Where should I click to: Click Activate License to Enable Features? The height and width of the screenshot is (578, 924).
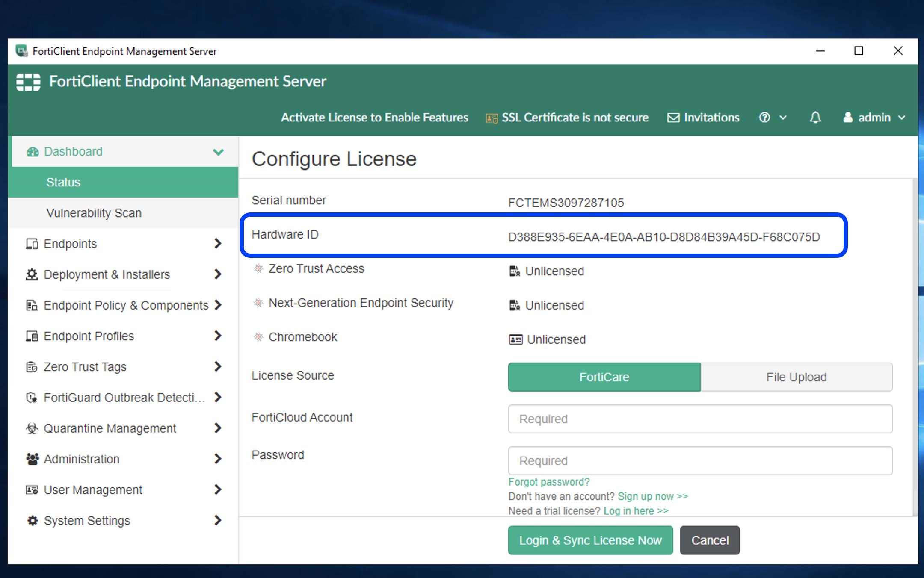point(375,118)
